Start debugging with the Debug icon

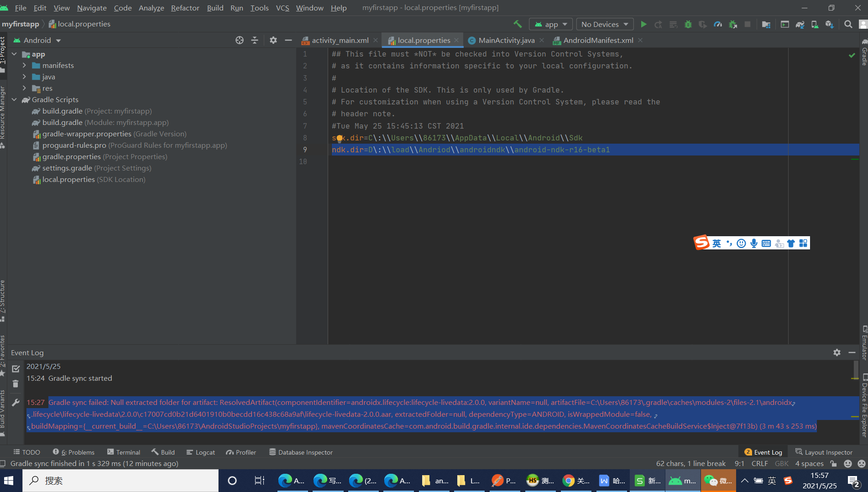[688, 24]
